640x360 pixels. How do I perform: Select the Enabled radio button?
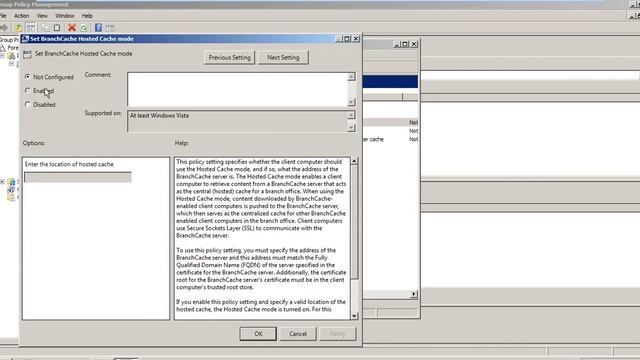(28, 91)
